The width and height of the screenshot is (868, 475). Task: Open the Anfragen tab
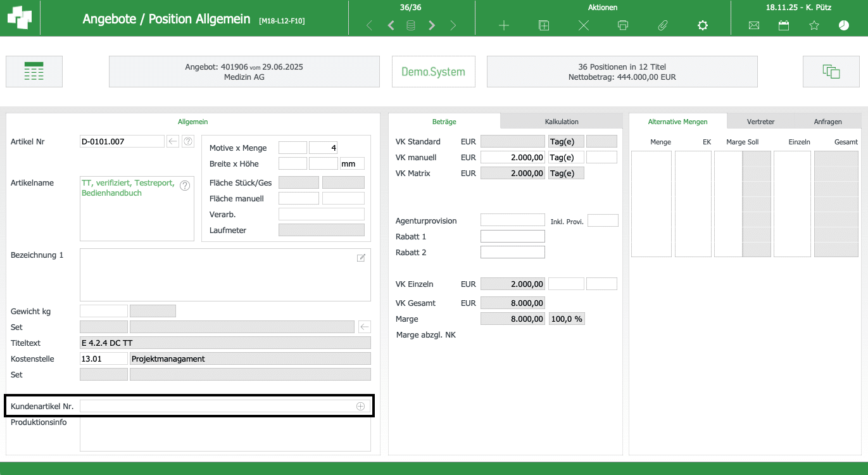[x=828, y=122]
